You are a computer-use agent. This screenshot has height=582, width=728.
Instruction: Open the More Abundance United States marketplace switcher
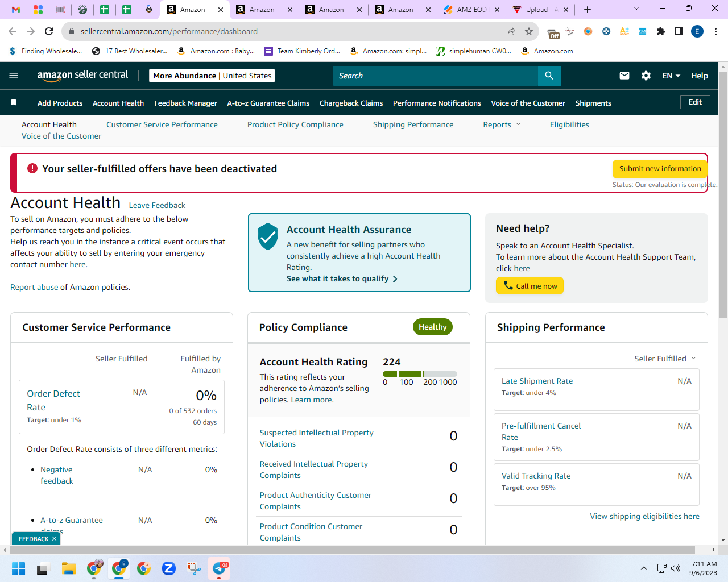[x=212, y=76]
